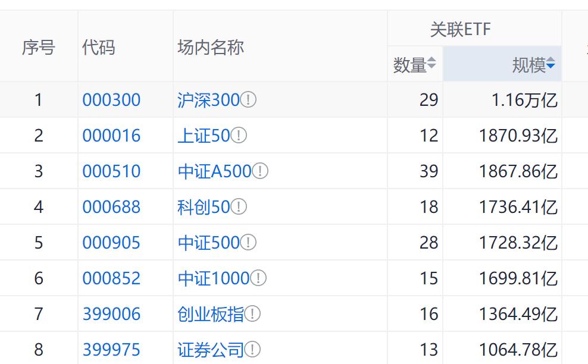Open the 证券公司 index name link
Screen dimensions: 588x364
coord(210,349)
